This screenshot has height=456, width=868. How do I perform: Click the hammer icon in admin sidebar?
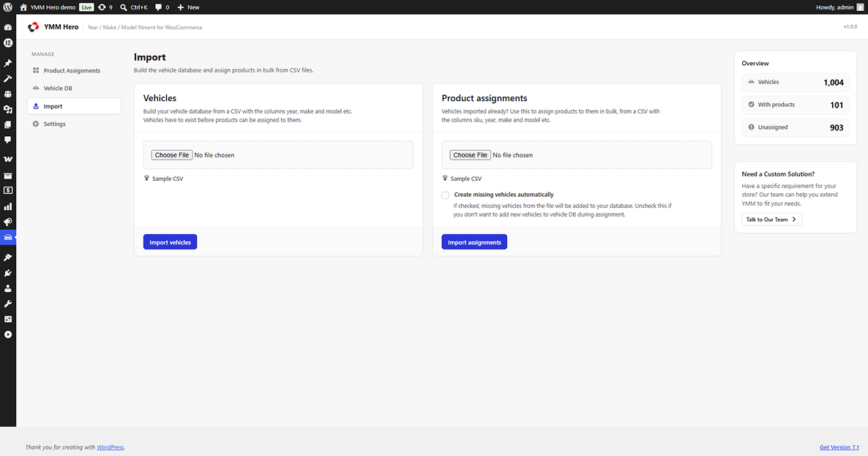8,78
